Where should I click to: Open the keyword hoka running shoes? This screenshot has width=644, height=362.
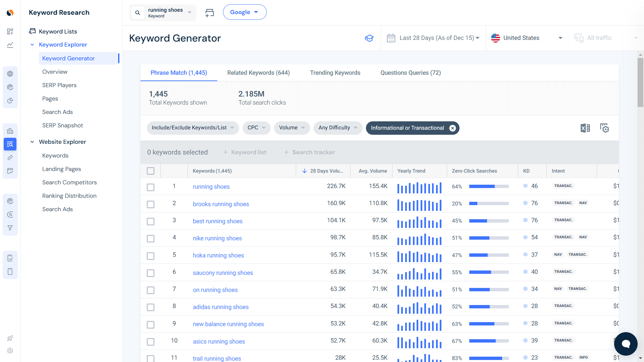(x=218, y=255)
